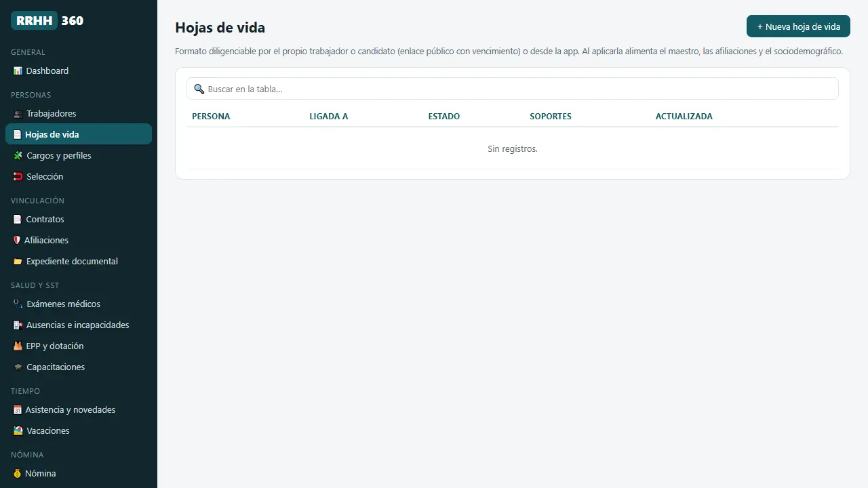The image size is (868, 488).
Task: Go to the Trabajadores section
Action: pos(79,113)
